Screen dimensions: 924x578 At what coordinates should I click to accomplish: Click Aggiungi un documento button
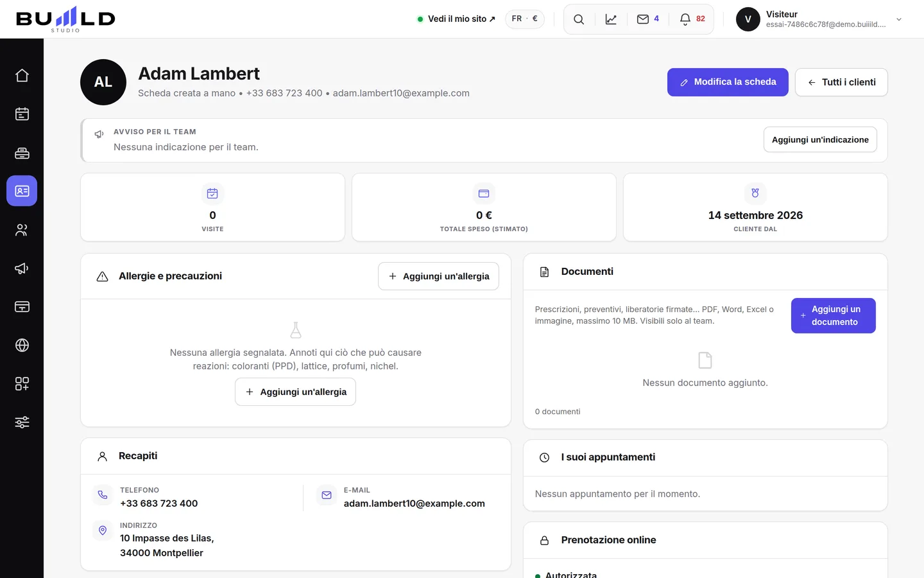(833, 315)
